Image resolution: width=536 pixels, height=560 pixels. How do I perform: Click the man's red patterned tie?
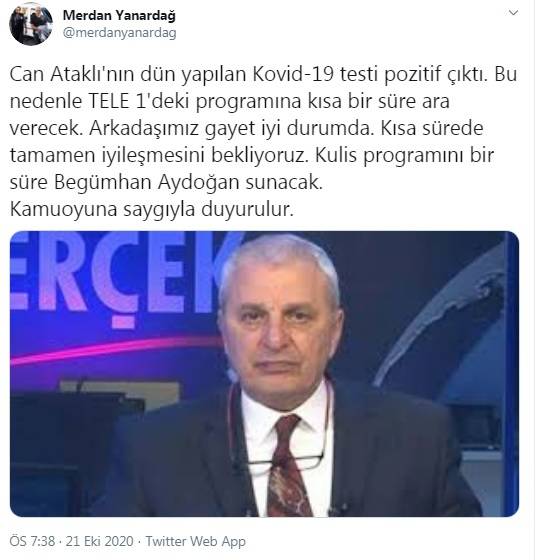(286, 466)
